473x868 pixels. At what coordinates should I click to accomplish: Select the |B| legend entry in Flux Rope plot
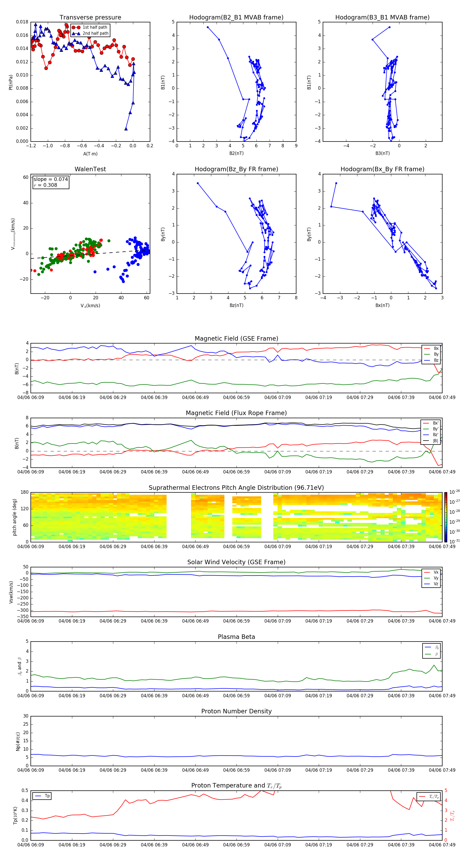click(x=431, y=441)
